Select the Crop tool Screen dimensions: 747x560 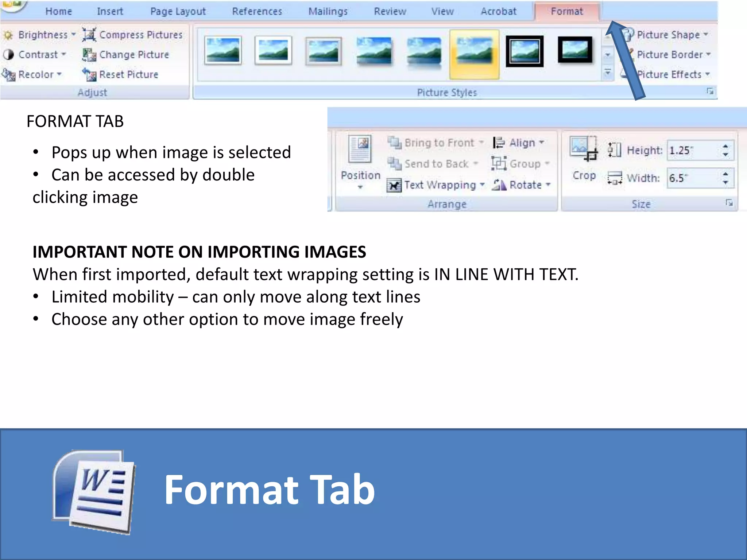click(x=584, y=159)
